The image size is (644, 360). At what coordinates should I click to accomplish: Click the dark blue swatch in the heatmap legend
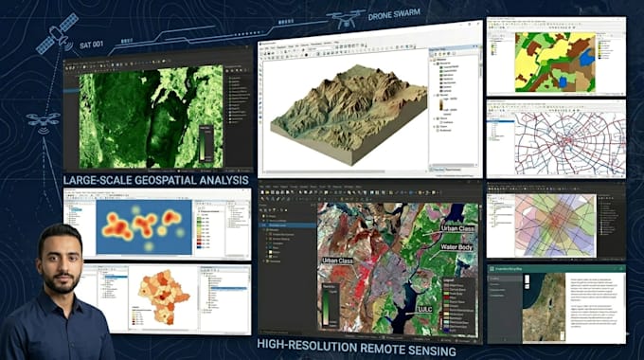(200, 246)
